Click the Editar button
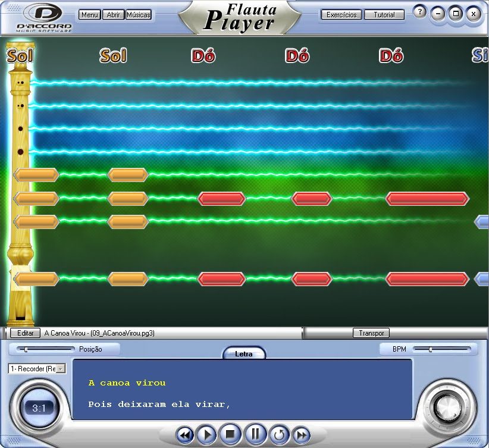489x448 pixels. point(25,333)
